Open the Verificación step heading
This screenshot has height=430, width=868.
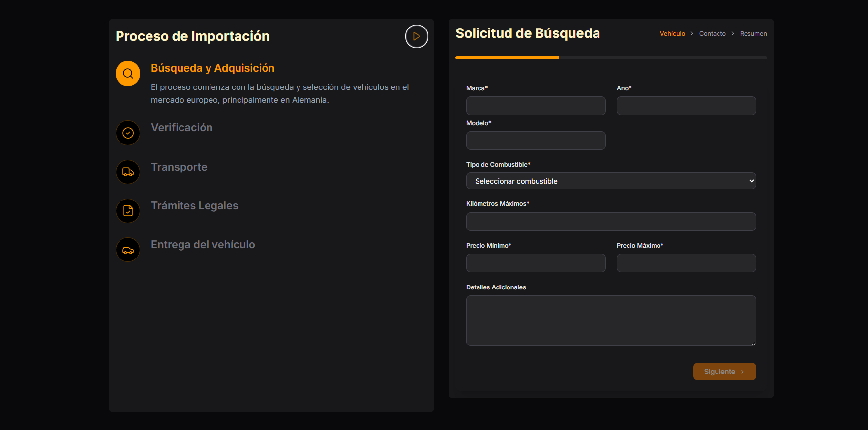click(181, 128)
